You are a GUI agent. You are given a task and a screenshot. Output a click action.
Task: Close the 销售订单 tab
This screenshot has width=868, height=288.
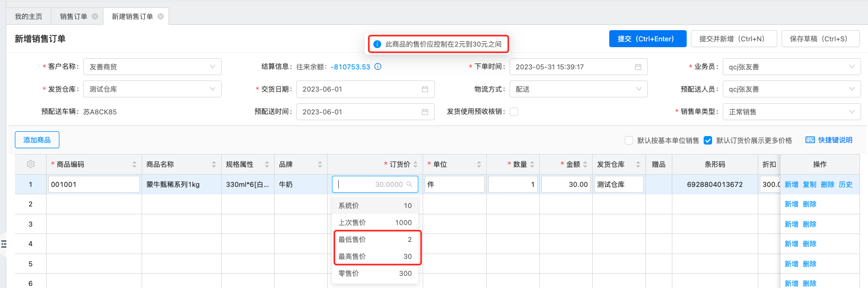[95, 16]
